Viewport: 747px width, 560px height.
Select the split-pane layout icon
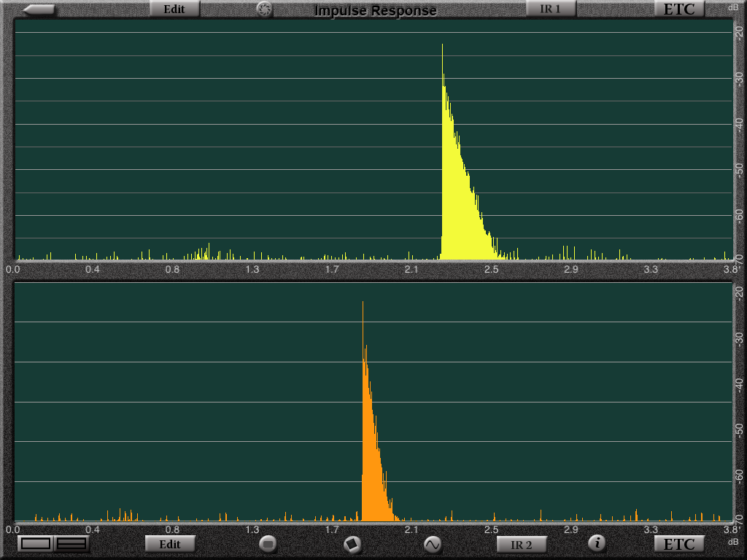pos(71,543)
